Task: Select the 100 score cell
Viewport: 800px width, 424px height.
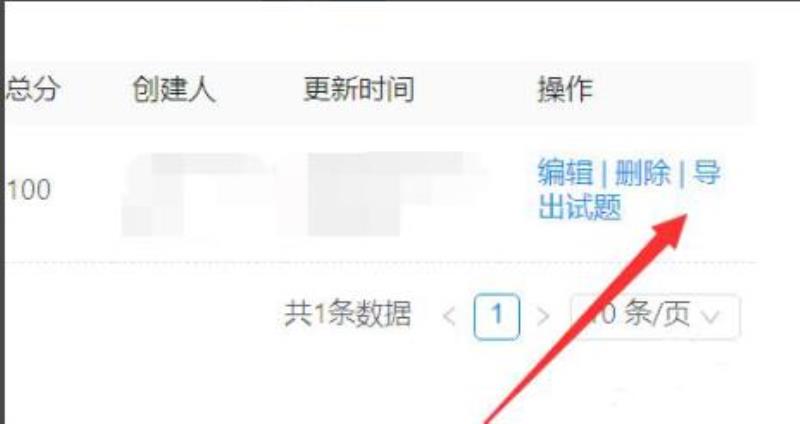Action: pos(29,190)
